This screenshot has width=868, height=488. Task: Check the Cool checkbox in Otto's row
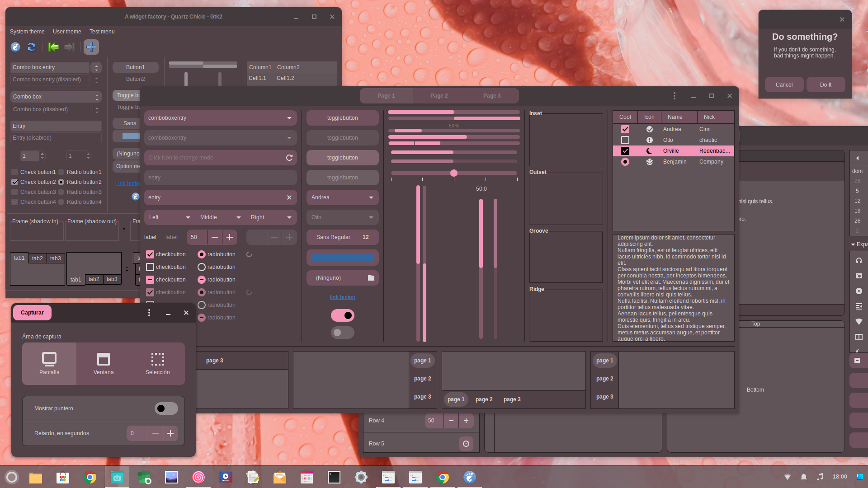point(625,140)
